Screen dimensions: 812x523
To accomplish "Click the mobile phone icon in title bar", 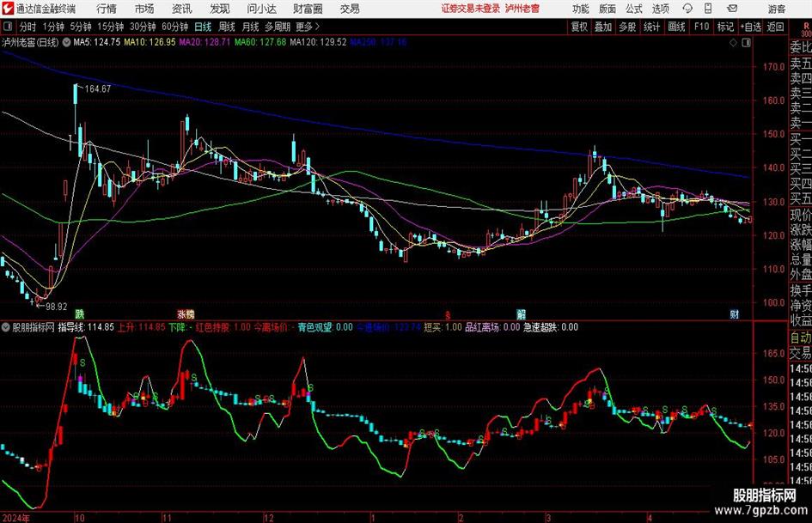I will (x=708, y=9).
